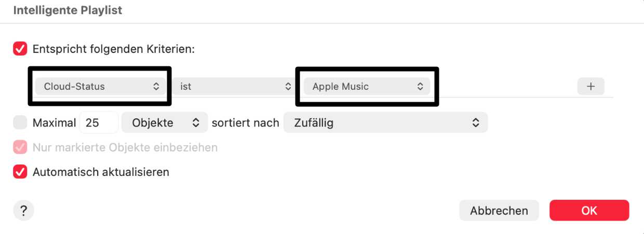Viewport: 644px width, 234px height.
Task: Click the 'Intelligente Playlist' dialog title
Action: [68, 10]
